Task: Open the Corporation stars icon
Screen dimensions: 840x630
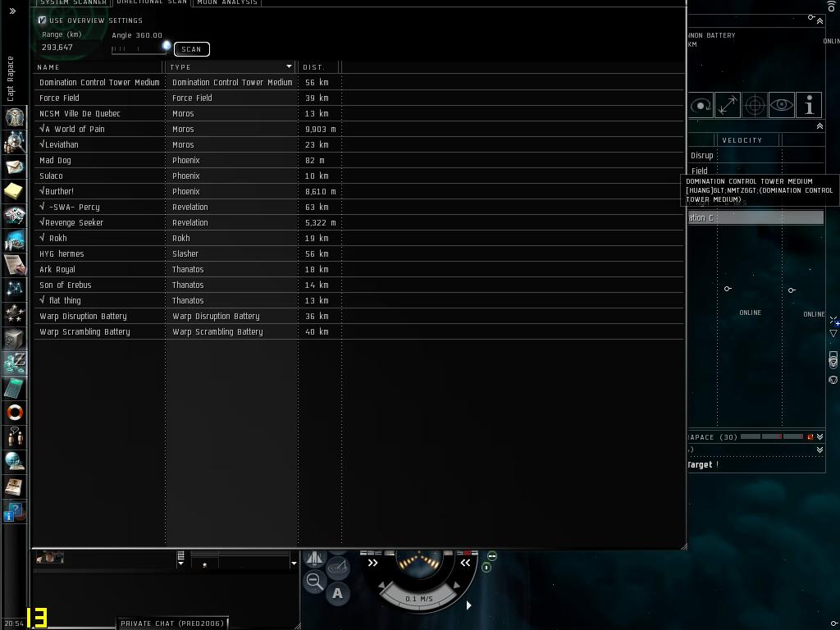Action: [15, 314]
